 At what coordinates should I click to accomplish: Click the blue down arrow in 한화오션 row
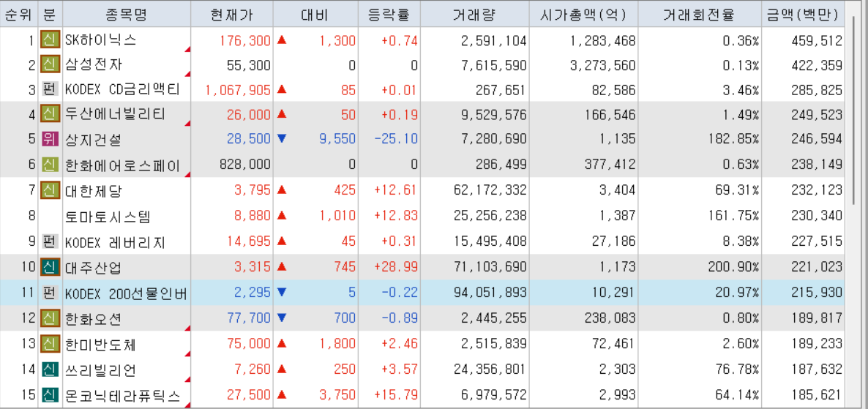(x=282, y=318)
